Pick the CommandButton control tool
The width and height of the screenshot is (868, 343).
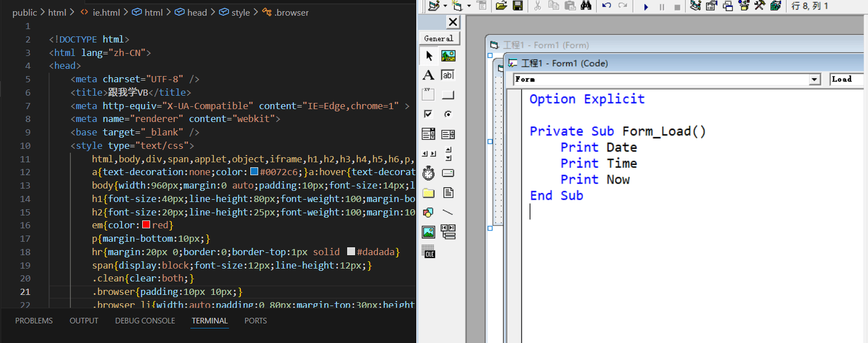(x=448, y=95)
